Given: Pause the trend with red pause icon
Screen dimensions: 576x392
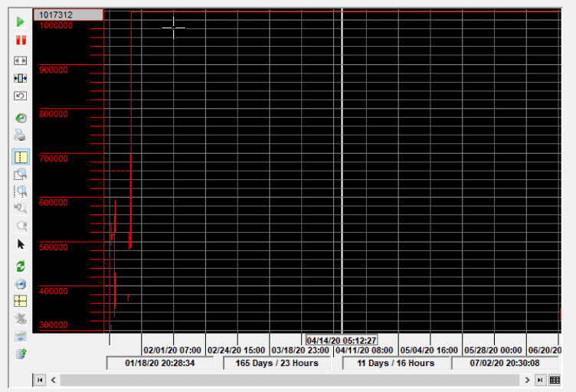Looking at the screenshot, I should point(21,40).
